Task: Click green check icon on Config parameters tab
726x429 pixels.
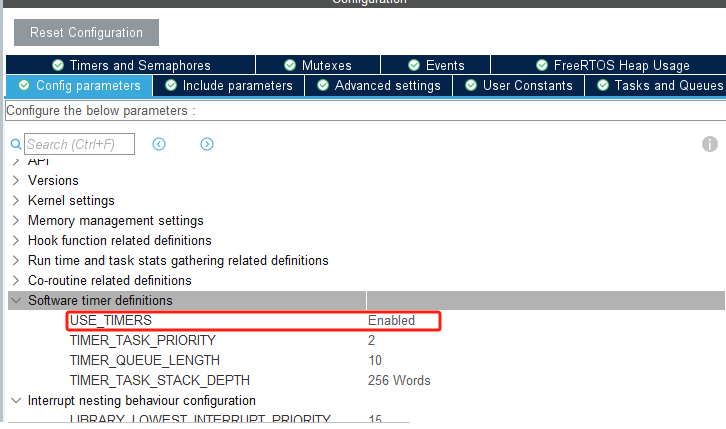Action: tap(24, 85)
